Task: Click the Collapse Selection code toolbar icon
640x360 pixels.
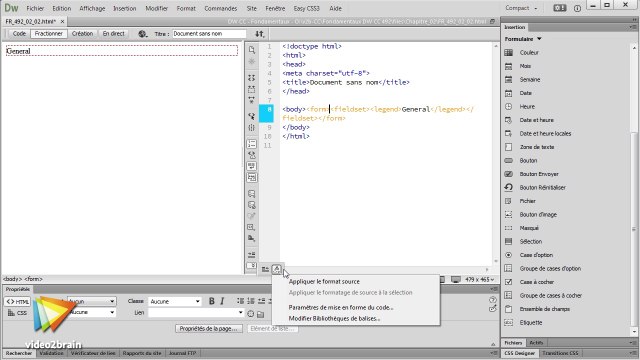Action: tap(251, 89)
